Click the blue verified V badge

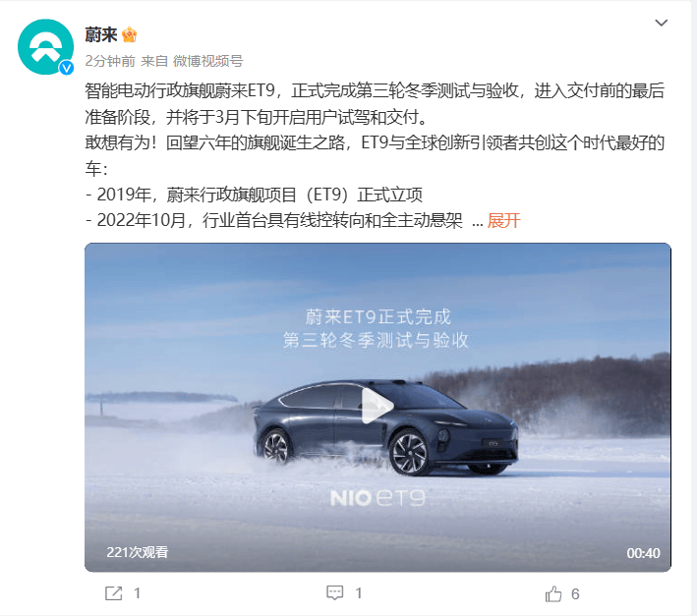[x=67, y=68]
